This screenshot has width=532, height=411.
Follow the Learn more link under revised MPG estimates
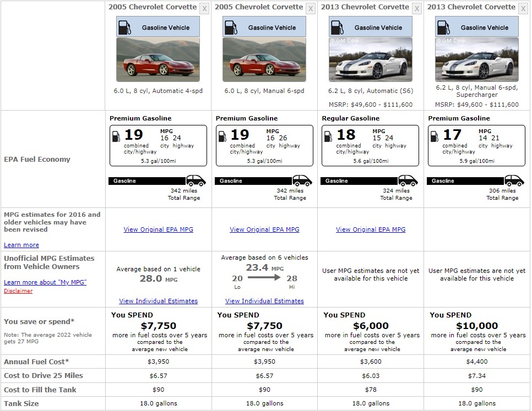click(21, 245)
